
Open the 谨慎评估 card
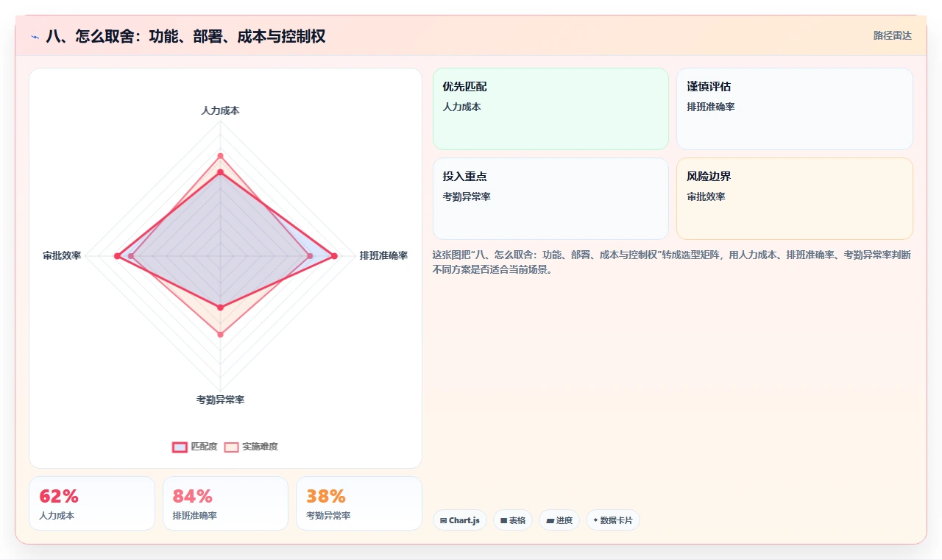(x=794, y=109)
